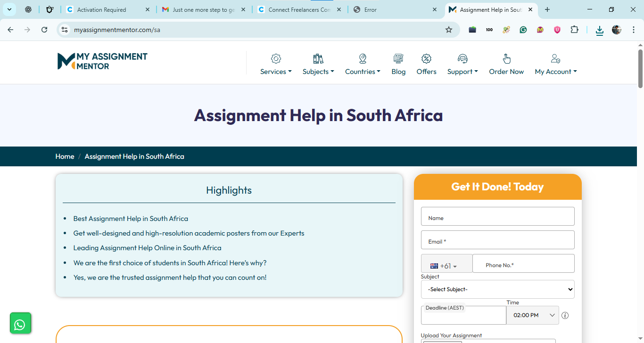
Task: Open the Order Now hand pointer icon
Action: coord(506,58)
